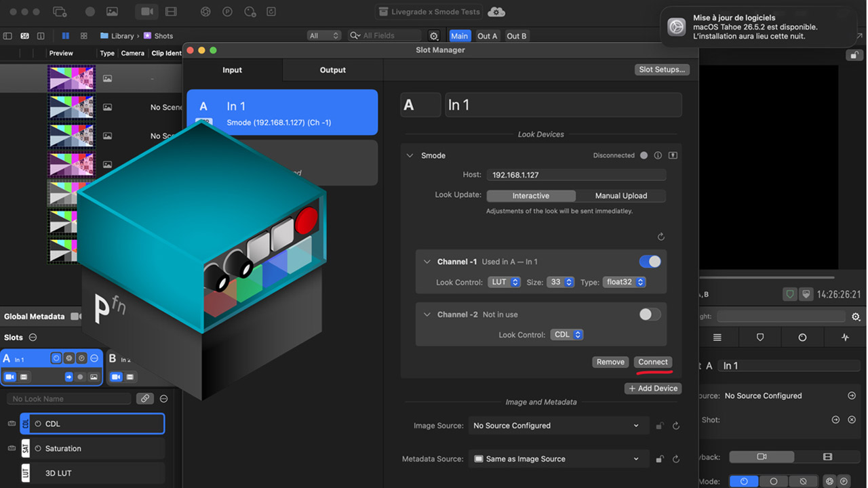This screenshot has width=868, height=488.
Task: Click arrow icon next to No Source Configured
Action: (x=852, y=396)
